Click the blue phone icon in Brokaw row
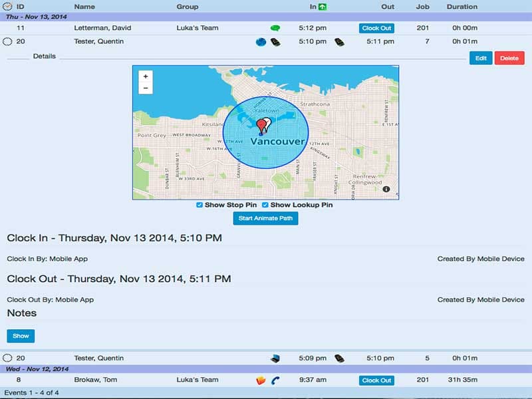 click(x=275, y=380)
